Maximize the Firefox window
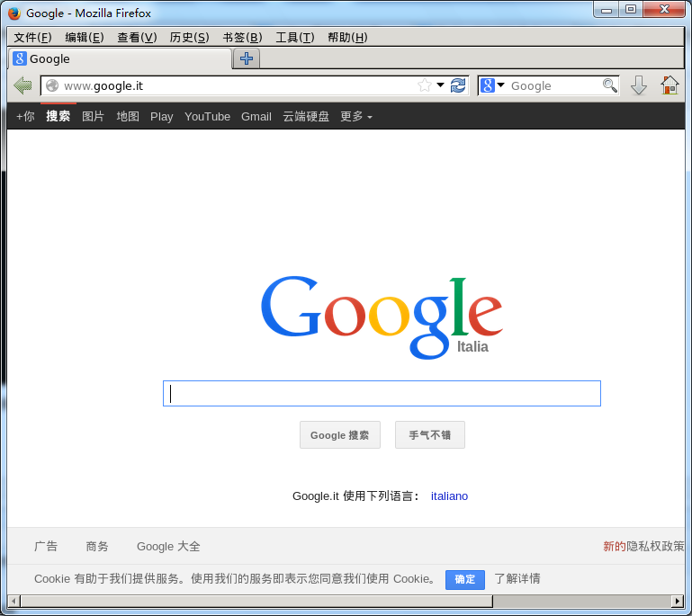This screenshot has height=616, width=692. click(x=631, y=10)
